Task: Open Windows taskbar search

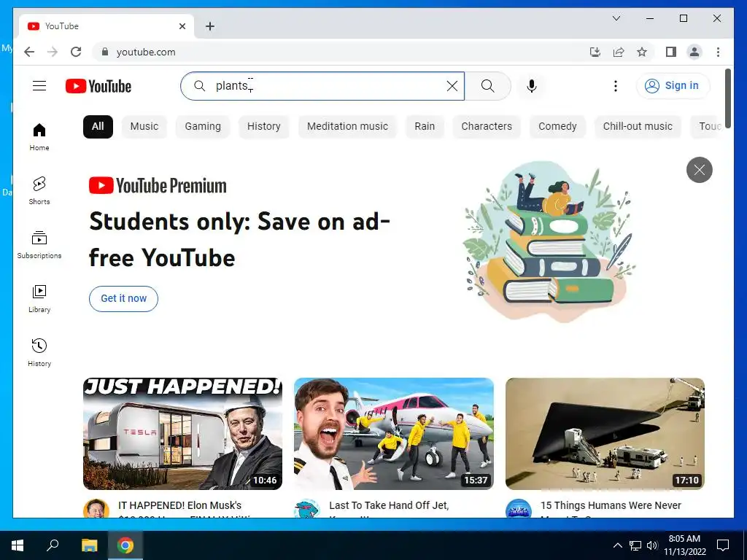Action: coord(53,545)
